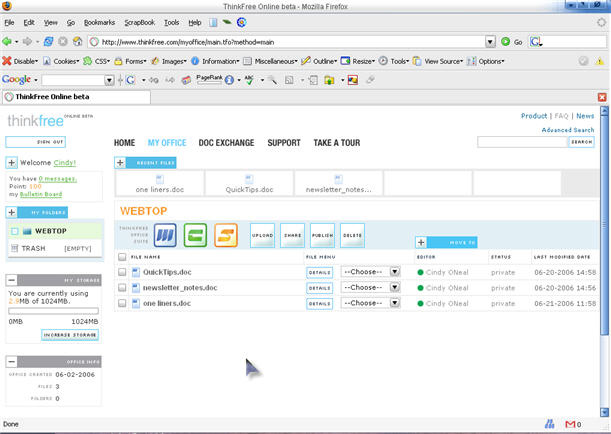
Task: Click the Upload button
Action: (x=262, y=235)
